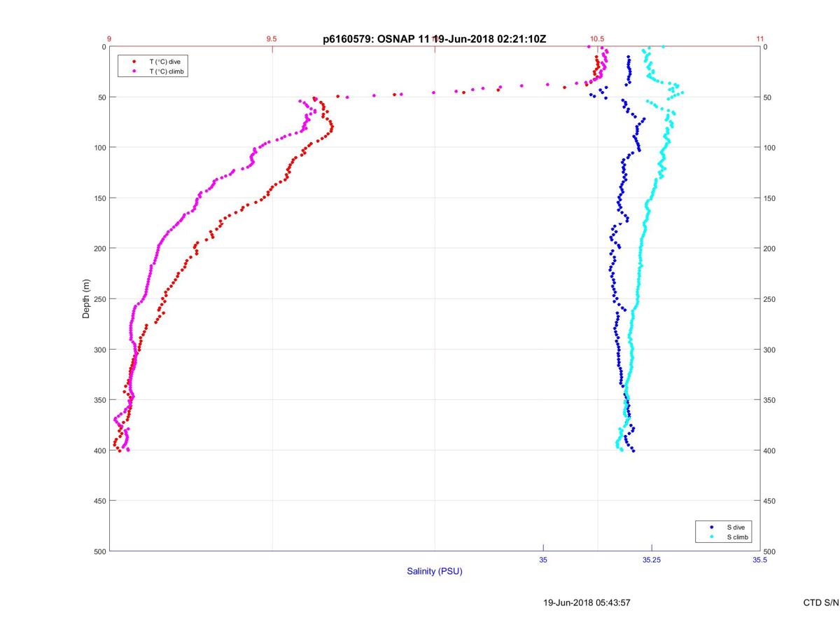Select the blue salinity tick label 35.25
The height and width of the screenshot is (620, 840).
coord(652,560)
